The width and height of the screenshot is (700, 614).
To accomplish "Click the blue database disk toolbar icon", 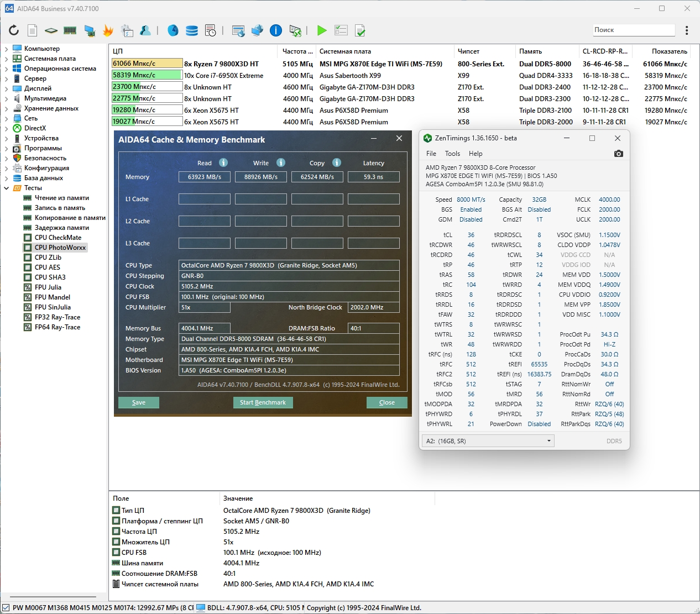I will click(x=192, y=30).
